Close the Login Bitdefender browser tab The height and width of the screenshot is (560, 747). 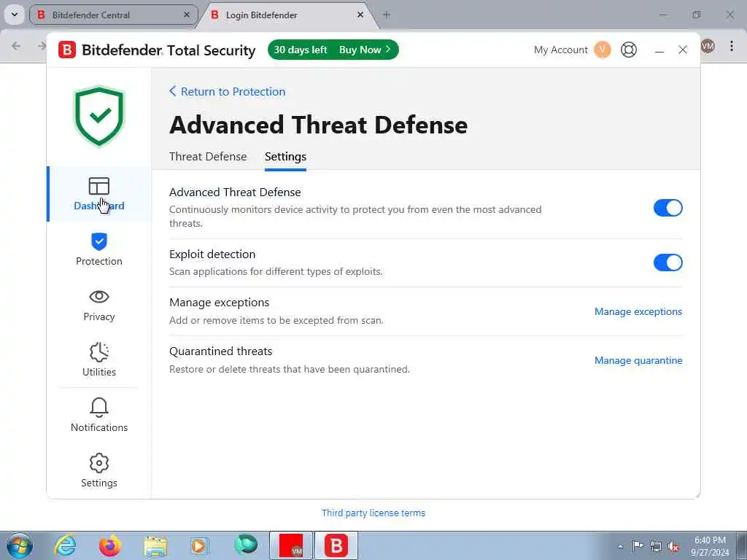[360, 15]
